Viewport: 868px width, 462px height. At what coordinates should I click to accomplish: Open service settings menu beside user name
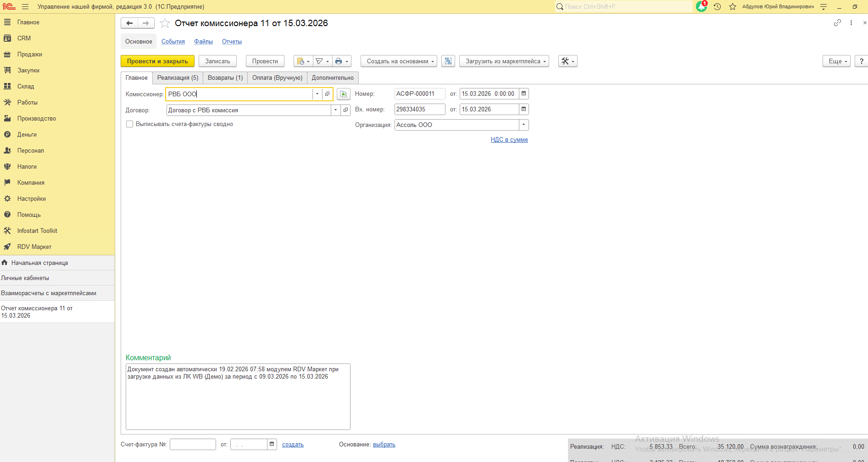(x=823, y=6)
